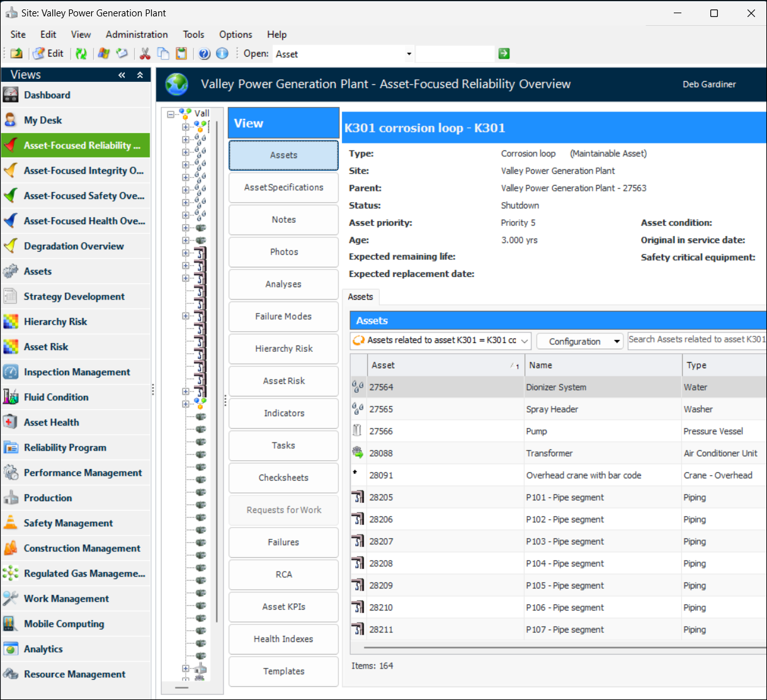Click the Health Indexes view button
The image size is (767, 700).
point(283,639)
